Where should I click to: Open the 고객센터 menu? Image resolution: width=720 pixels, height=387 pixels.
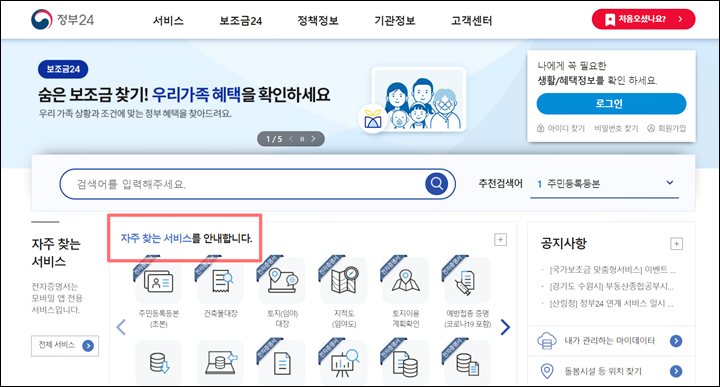pos(472,21)
